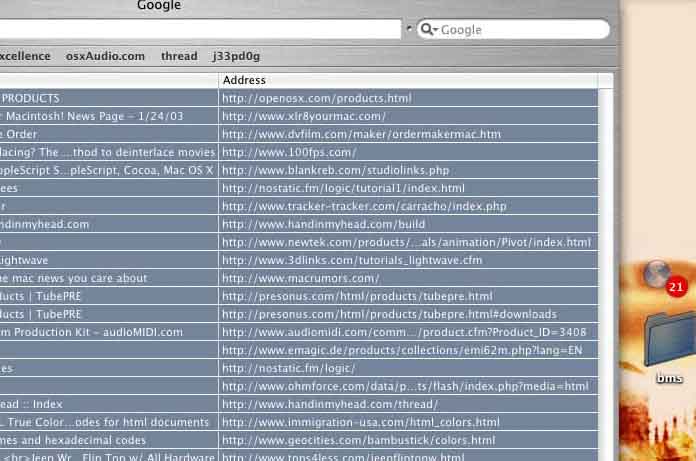Select the hexadecimal codes bookmark title
This screenshot has height=461, width=696.
coord(73,440)
